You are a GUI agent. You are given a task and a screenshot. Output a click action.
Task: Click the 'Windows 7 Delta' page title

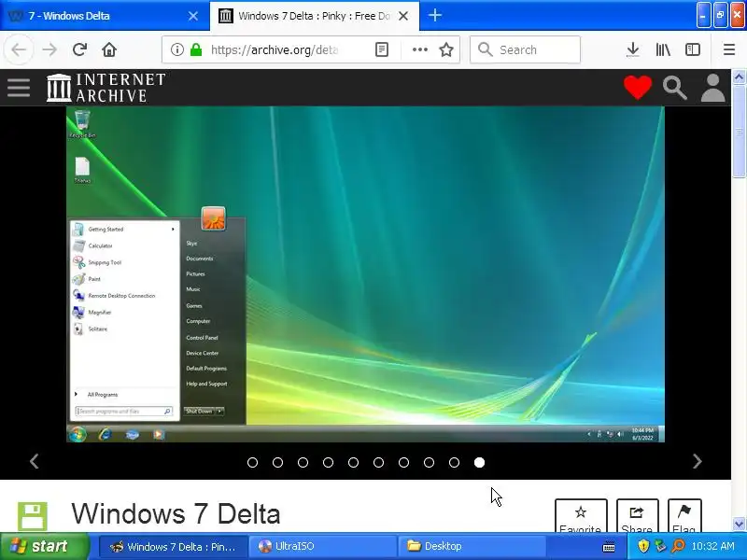176,514
